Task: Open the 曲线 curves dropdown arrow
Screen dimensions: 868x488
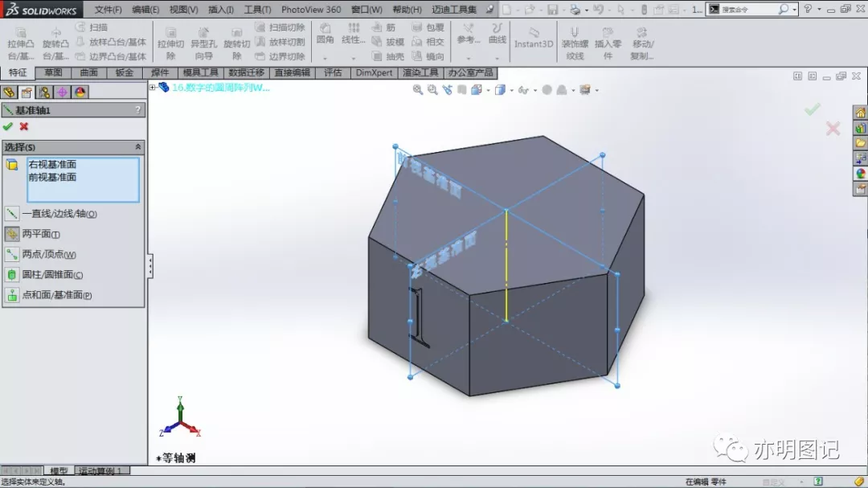Action: click(497, 58)
